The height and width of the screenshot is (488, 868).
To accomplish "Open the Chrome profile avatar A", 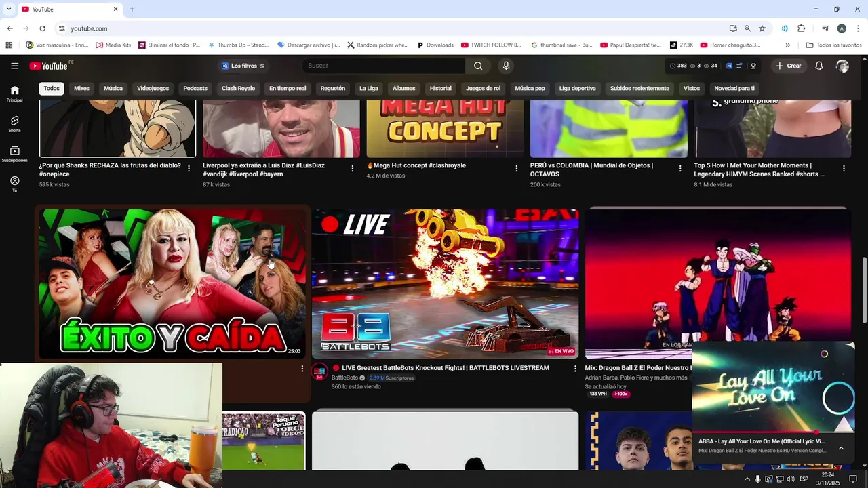I will tap(842, 28).
